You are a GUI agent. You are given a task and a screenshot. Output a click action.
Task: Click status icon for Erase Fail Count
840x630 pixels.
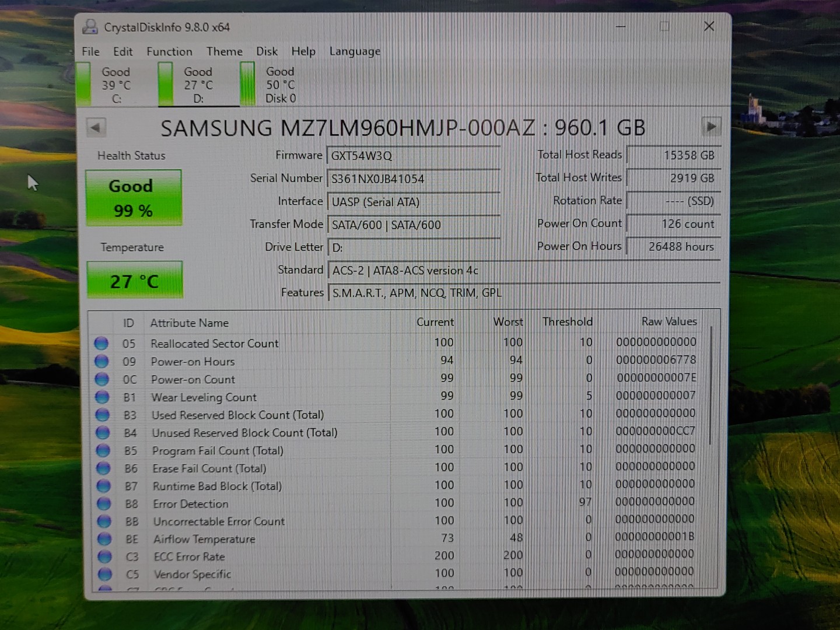pyautogui.click(x=103, y=468)
